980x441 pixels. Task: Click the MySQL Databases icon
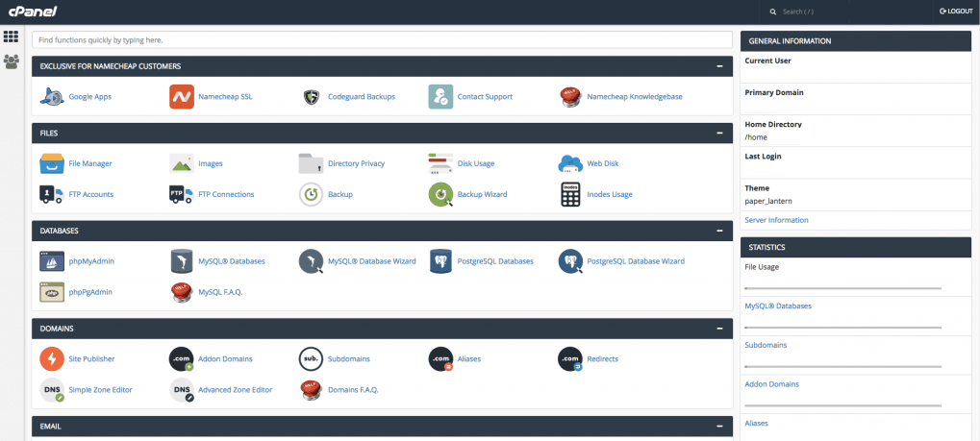[x=181, y=261]
